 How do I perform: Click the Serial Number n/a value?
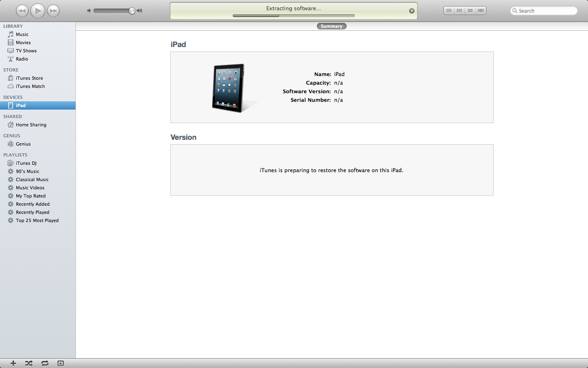(x=339, y=100)
